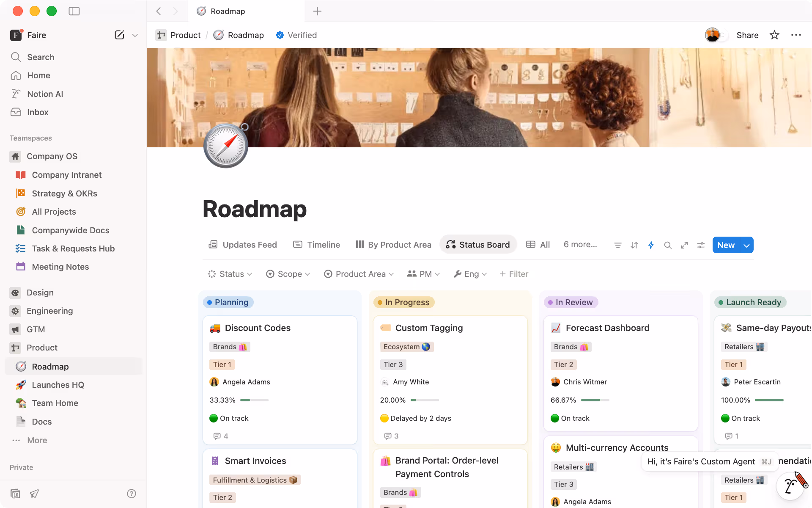The image size is (812, 508).
Task: Open the view settings sliders icon
Action: coord(700,245)
